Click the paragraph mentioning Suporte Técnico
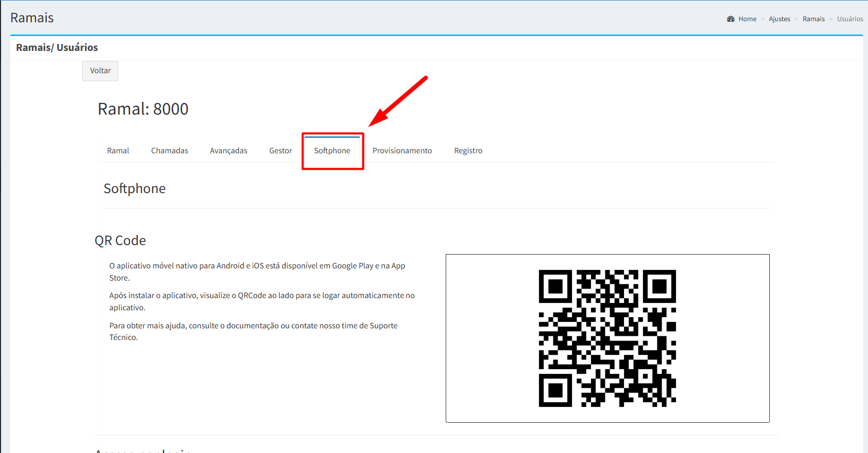This screenshot has width=868, height=453. pos(253,331)
